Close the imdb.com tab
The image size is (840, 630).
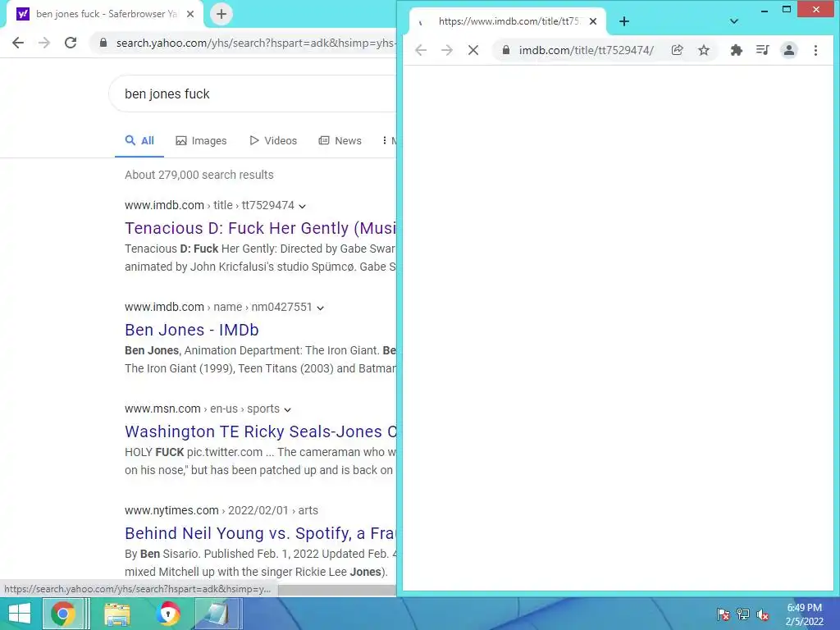pyautogui.click(x=593, y=21)
